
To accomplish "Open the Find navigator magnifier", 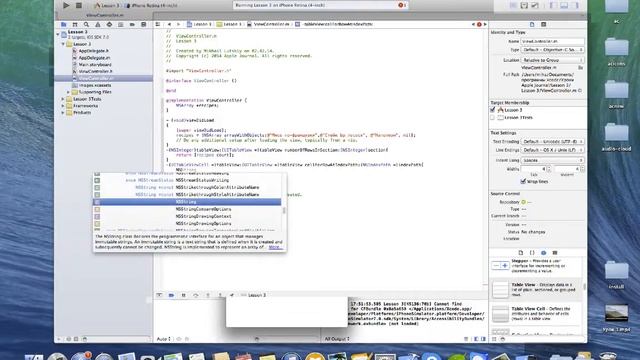I will [x=87, y=24].
